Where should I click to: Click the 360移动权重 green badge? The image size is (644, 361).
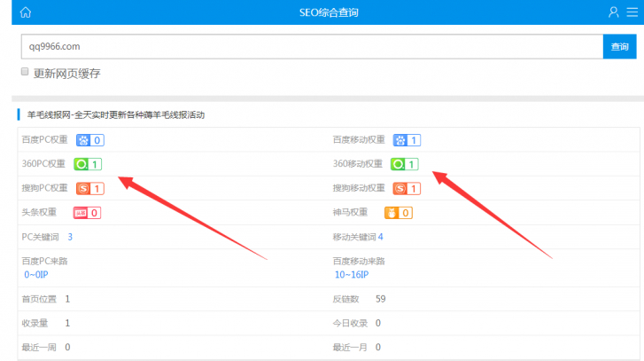pyautogui.click(x=404, y=164)
